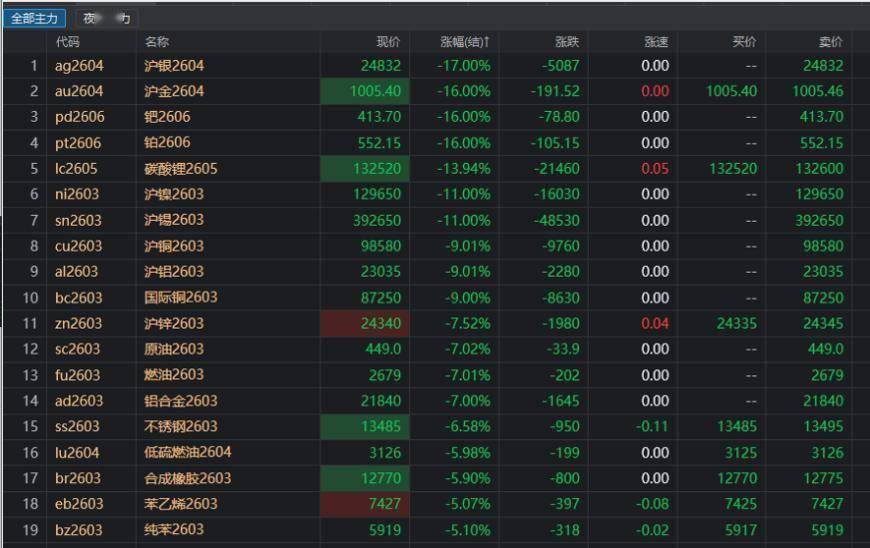This screenshot has width=870, height=548.
Task: Sort by the 涨幅(结) column header
Action: pos(465,42)
